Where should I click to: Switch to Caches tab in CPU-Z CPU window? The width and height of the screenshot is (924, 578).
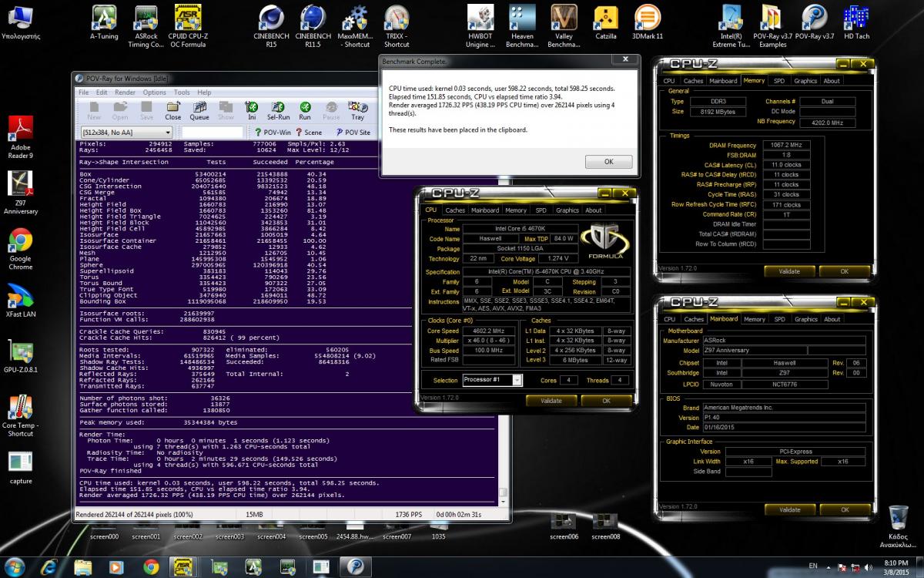(x=455, y=210)
